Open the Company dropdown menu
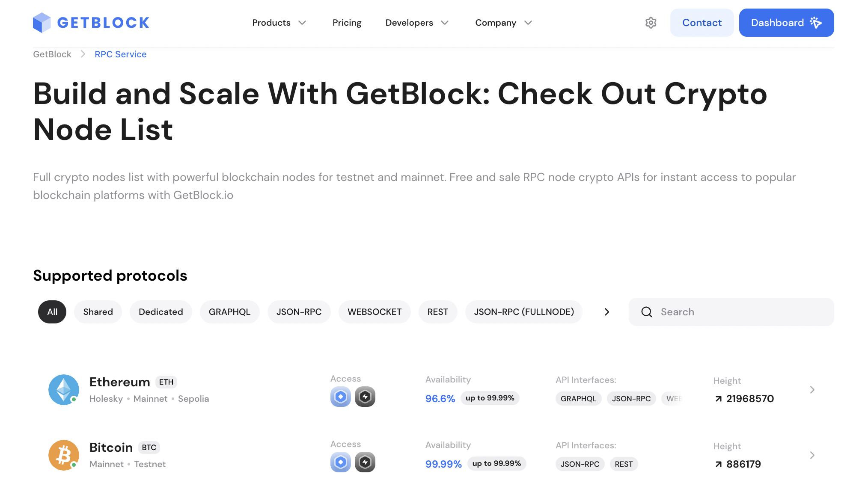Viewport: 868px width, 498px height. click(x=503, y=23)
